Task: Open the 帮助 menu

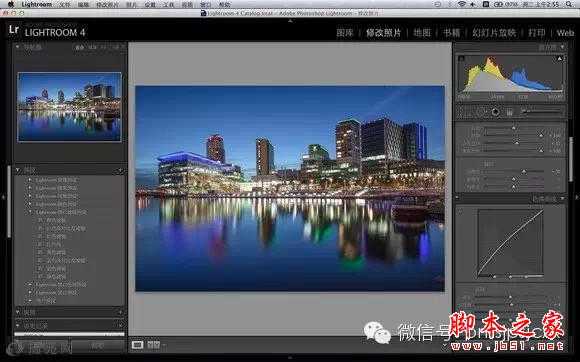Action: 225,4
